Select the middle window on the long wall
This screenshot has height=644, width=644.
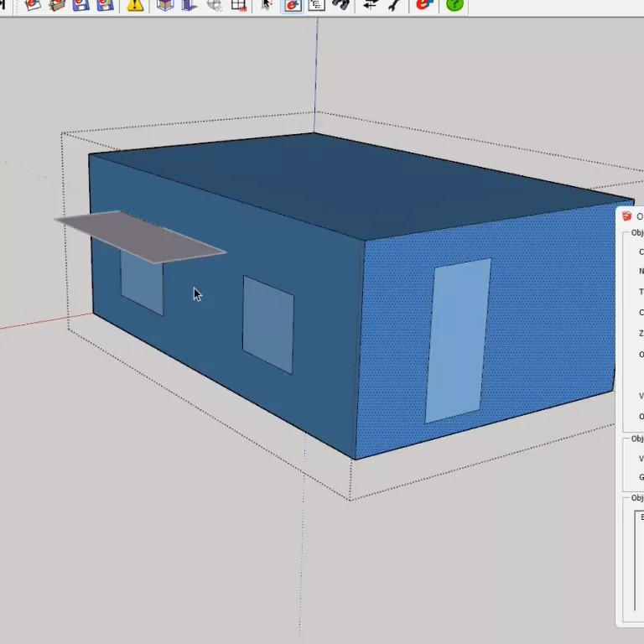[268, 325]
